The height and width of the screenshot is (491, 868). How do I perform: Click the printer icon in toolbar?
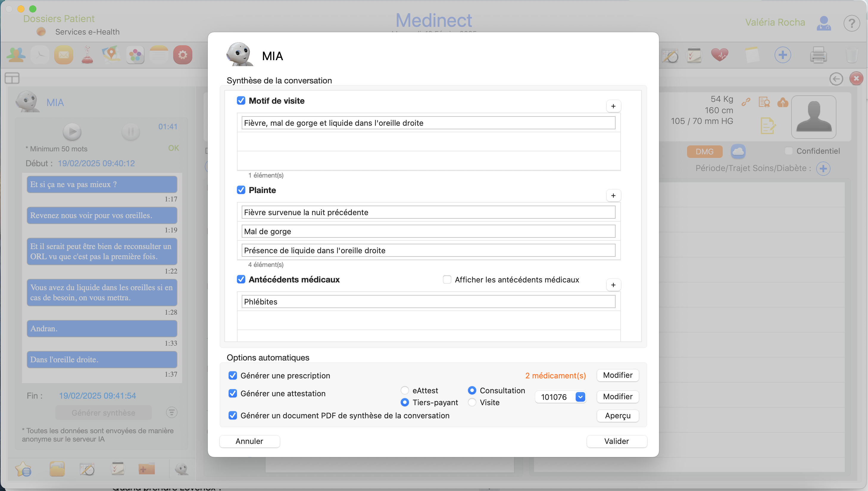(x=818, y=55)
